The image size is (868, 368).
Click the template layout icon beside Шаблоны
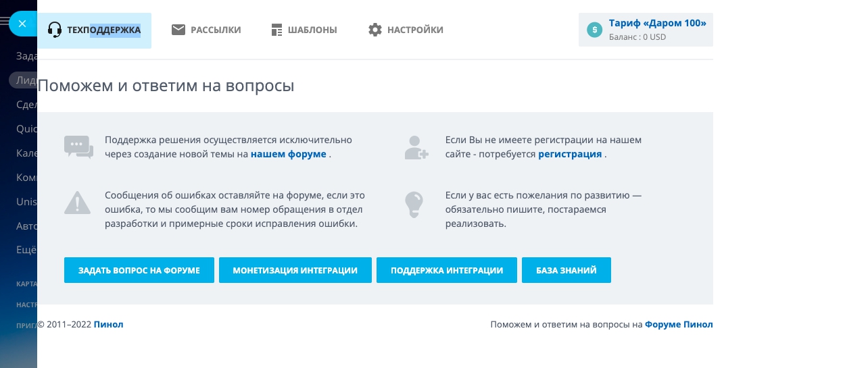tap(276, 30)
